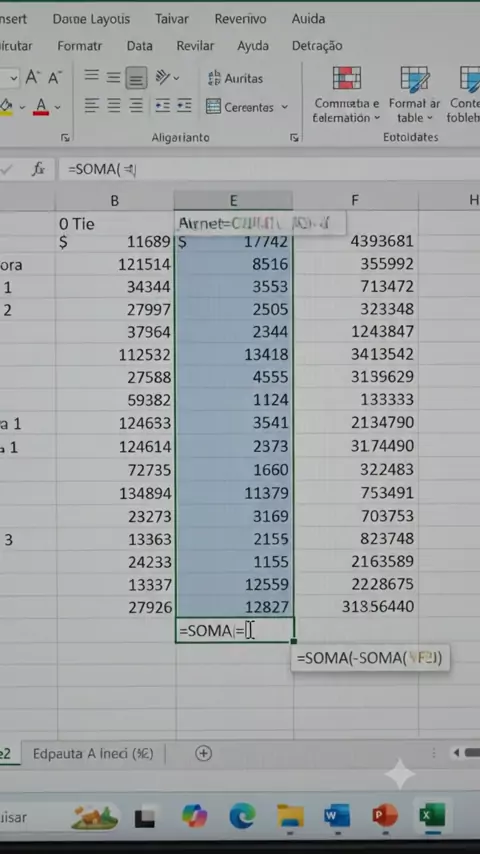Screen dimensions: 480x854
Task: Launch Edge browser from the taskbar
Action: point(242,816)
